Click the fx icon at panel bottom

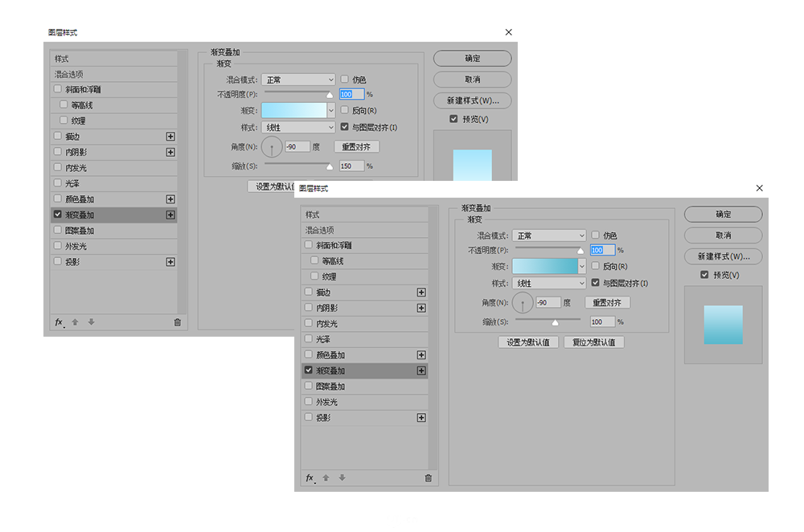tap(310, 477)
